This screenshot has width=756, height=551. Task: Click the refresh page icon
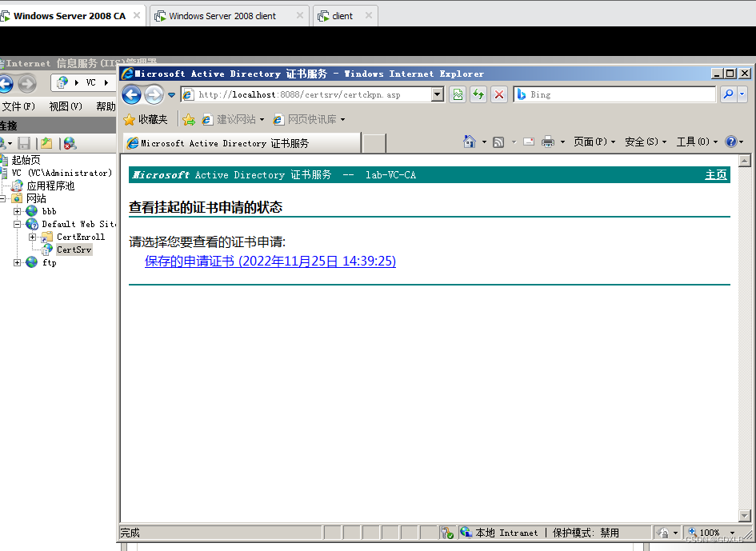[478, 94]
